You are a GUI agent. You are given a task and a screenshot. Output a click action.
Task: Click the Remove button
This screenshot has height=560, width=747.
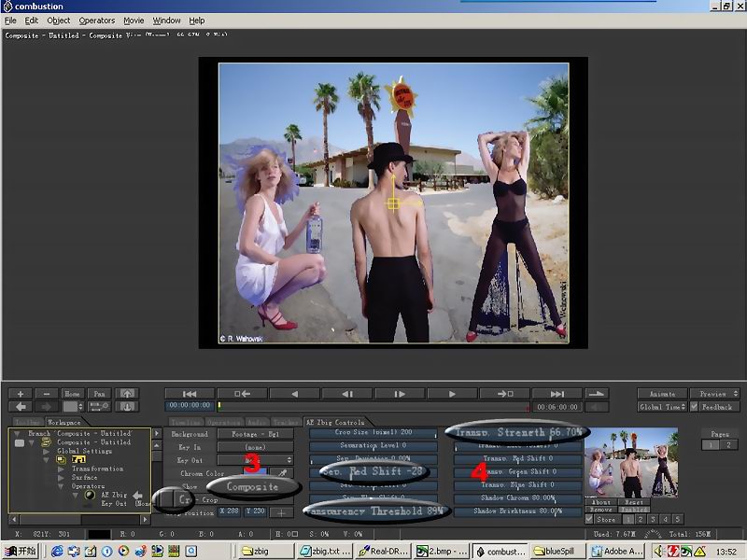click(x=600, y=509)
